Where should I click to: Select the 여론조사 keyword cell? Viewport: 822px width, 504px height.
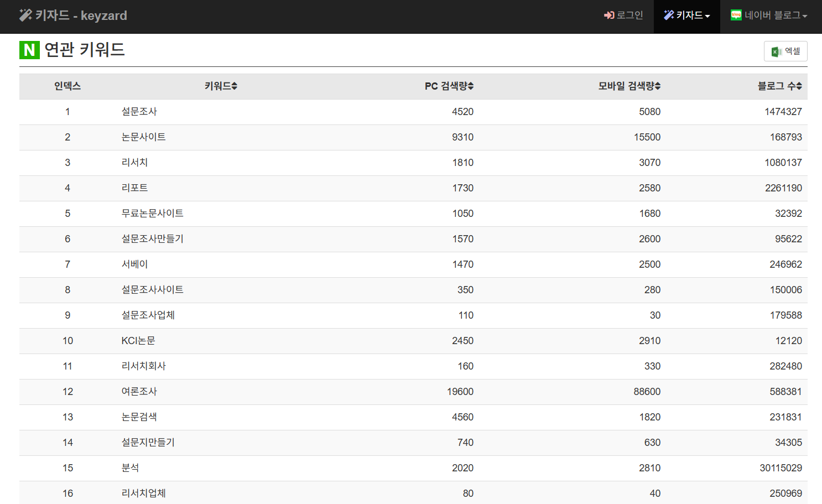pyautogui.click(x=139, y=392)
